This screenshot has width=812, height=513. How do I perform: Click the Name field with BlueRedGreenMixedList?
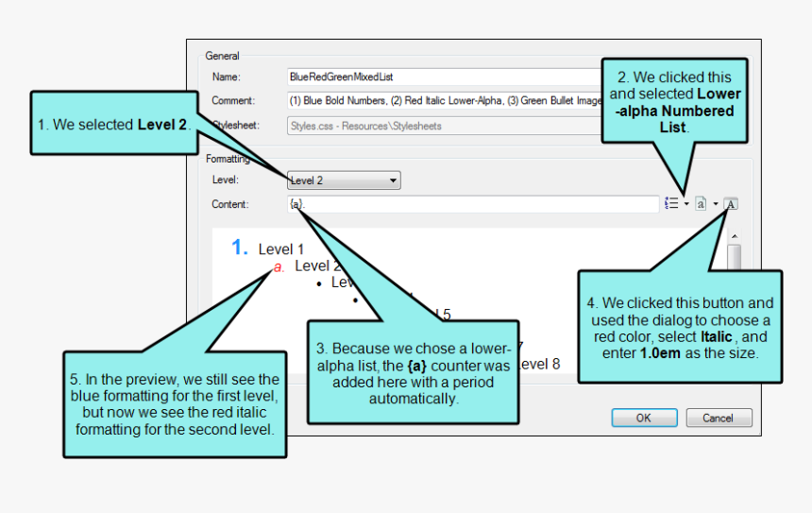coord(444,77)
